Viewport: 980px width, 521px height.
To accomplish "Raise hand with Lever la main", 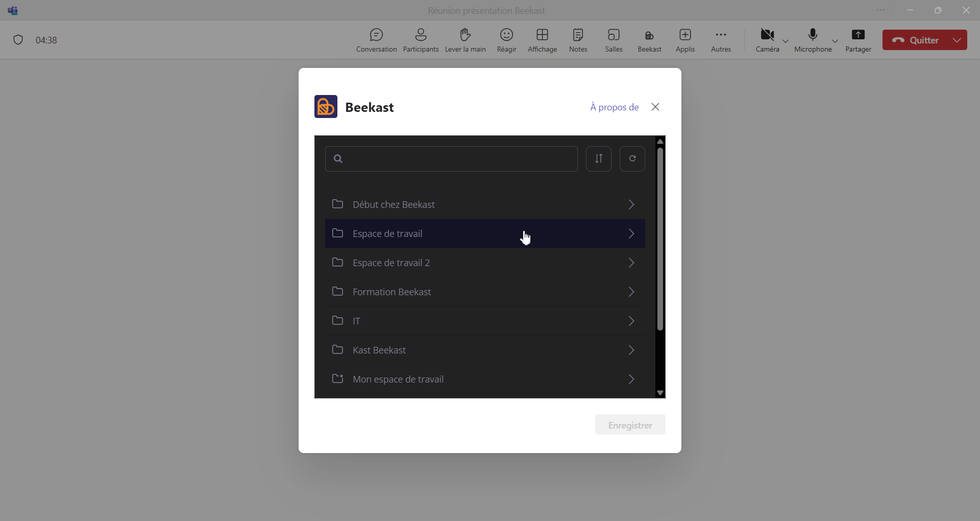I will [x=465, y=40].
